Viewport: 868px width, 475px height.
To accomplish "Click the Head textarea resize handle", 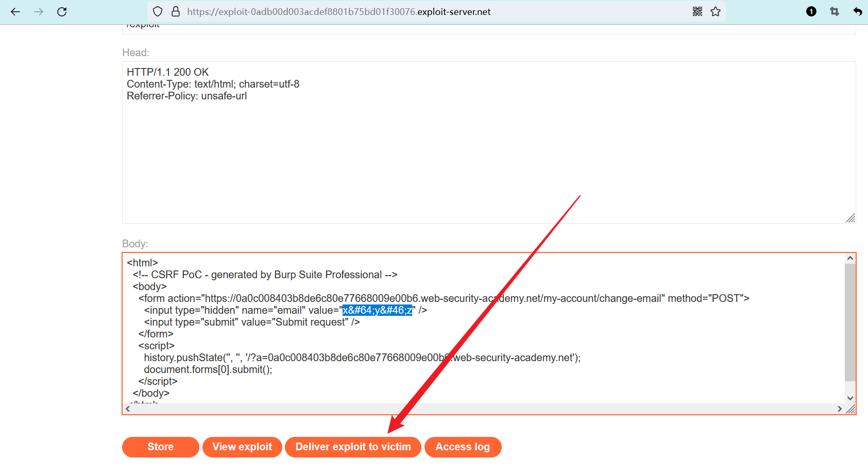I will tap(850, 218).
